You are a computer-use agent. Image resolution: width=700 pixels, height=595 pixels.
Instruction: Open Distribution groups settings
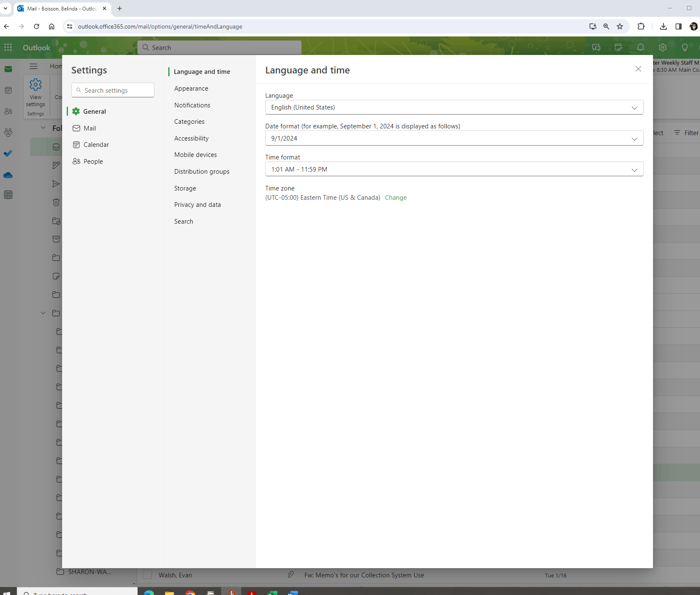[202, 172]
